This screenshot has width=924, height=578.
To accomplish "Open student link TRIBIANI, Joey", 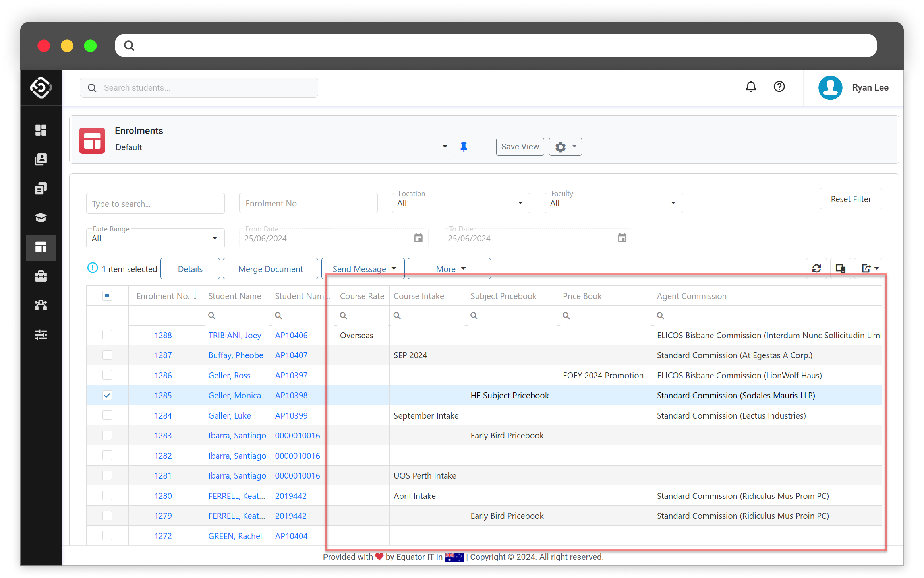I will pyautogui.click(x=235, y=336).
